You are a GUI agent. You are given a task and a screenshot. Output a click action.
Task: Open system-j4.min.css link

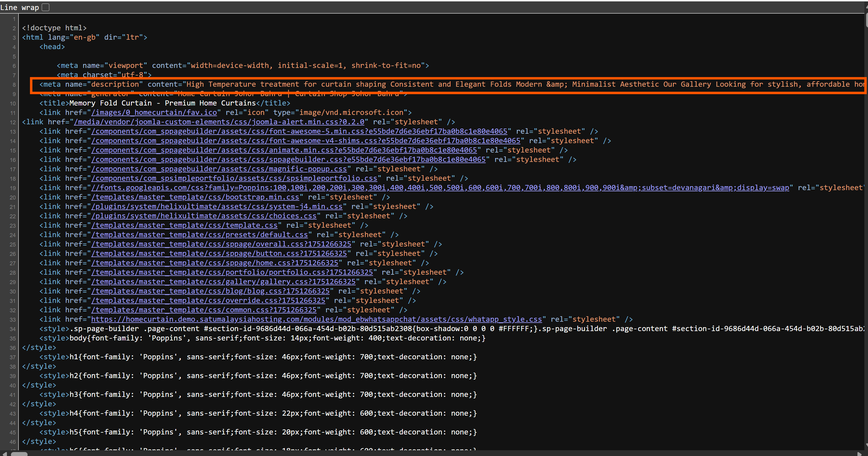[217, 207]
